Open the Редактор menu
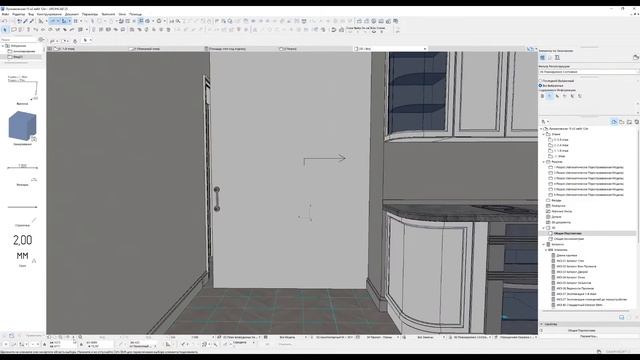This screenshot has width=640, height=360. coord(18,14)
